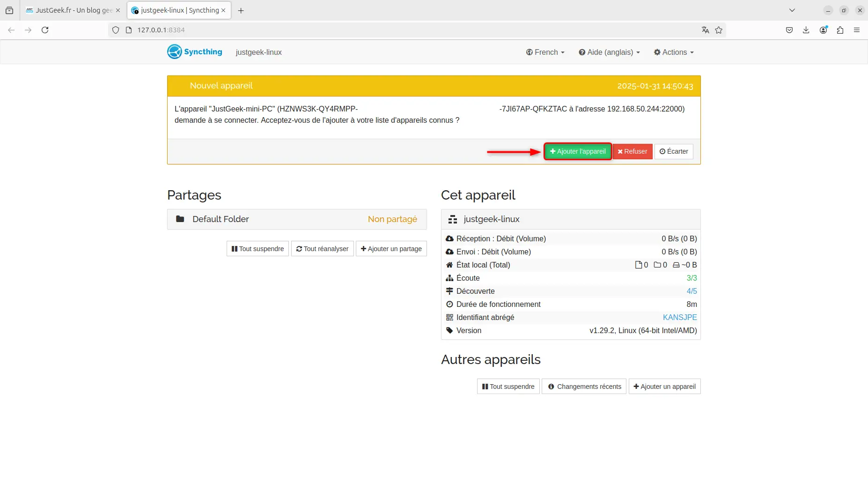868x491 pixels.
Task: Click the Syncthing logo icon
Action: [175, 52]
